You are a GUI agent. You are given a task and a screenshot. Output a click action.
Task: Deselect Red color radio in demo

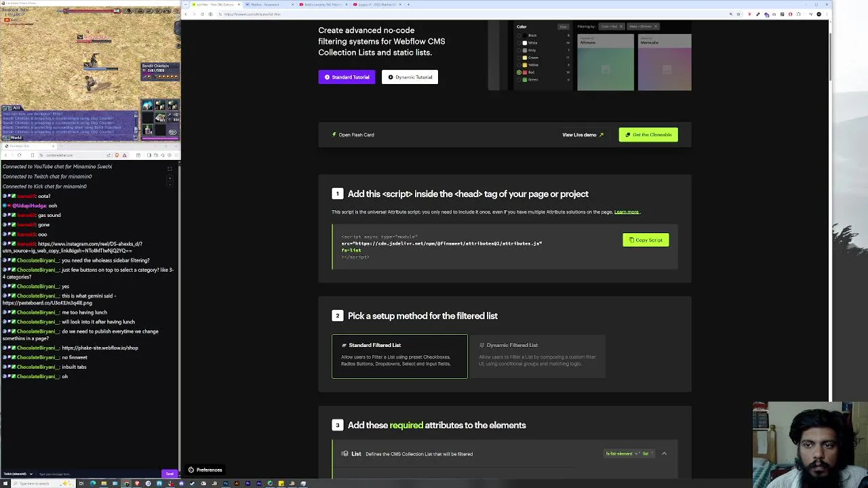pyautogui.click(x=519, y=73)
